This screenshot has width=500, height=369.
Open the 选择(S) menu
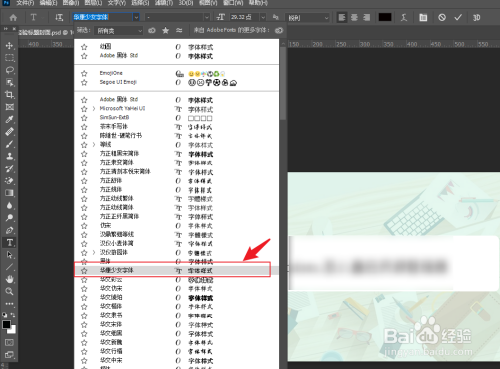[x=140, y=3]
